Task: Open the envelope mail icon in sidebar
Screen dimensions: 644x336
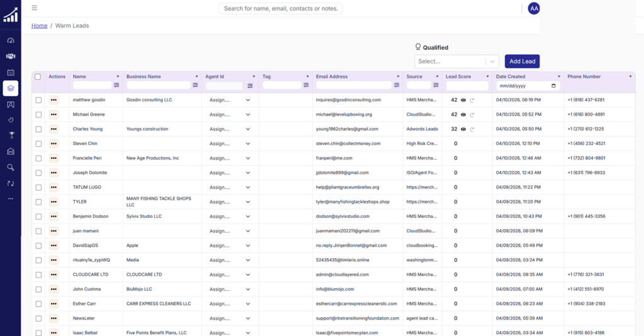Action: (11, 151)
